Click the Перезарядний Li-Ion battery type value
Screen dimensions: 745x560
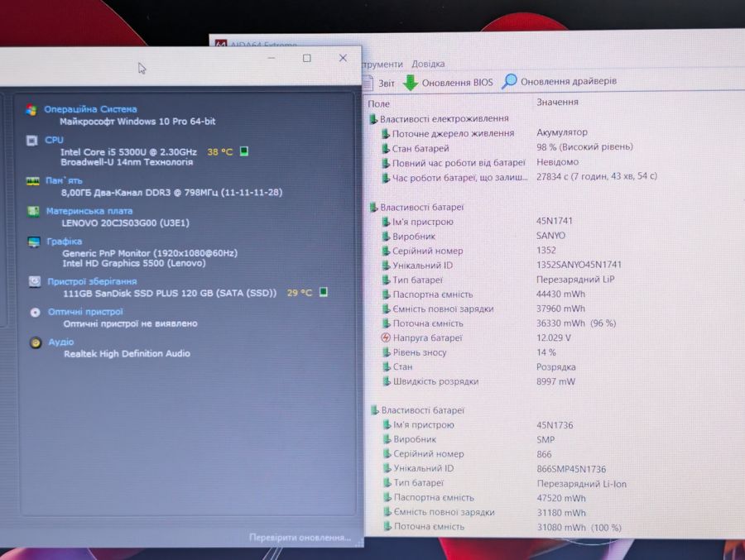pyautogui.click(x=582, y=484)
